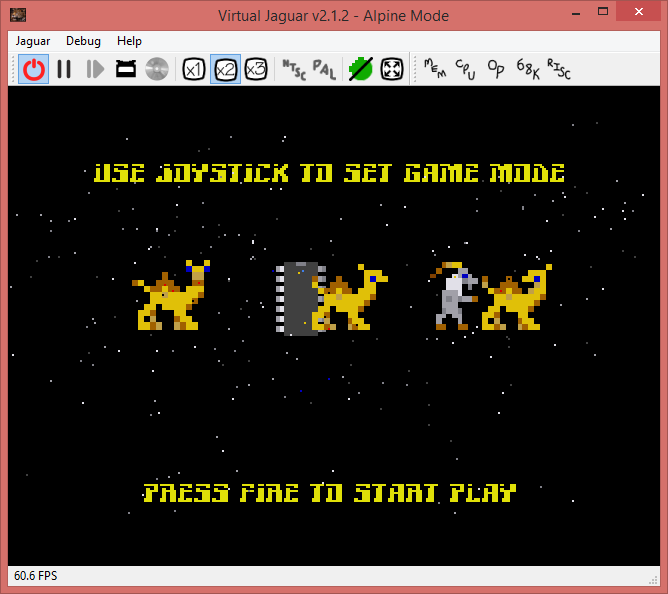Open the Help menu
The width and height of the screenshot is (668, 594).
click(129, 41)
